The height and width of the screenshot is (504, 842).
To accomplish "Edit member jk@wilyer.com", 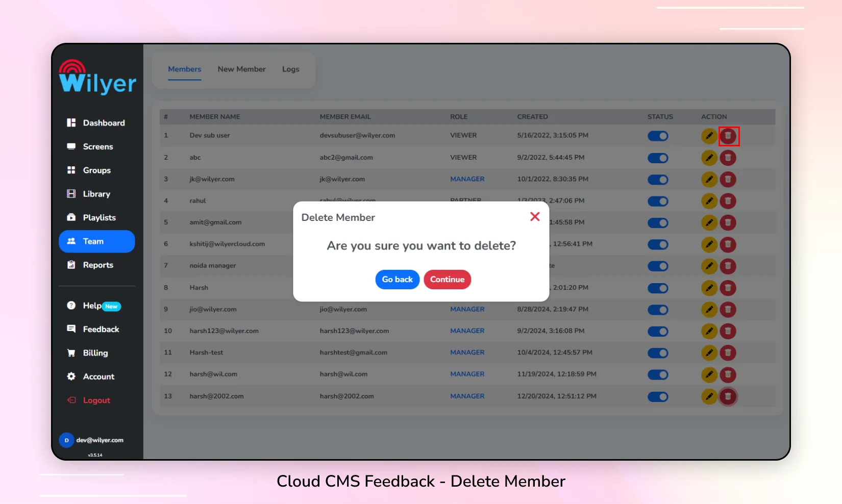I will (709, 180).
